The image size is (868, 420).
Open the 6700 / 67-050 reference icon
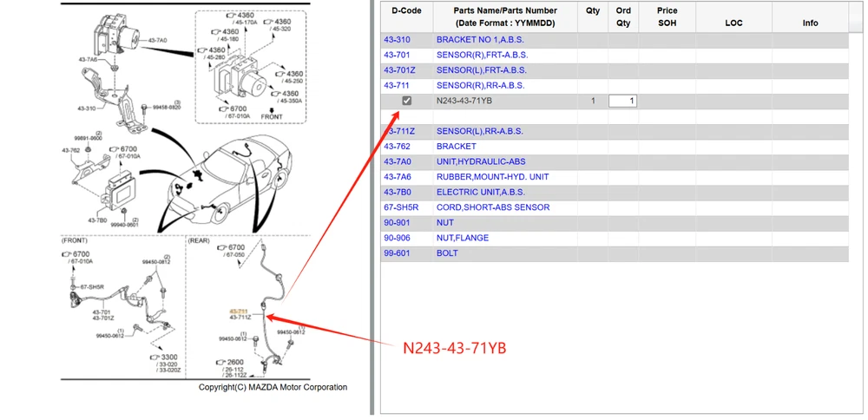click(220, 247)
